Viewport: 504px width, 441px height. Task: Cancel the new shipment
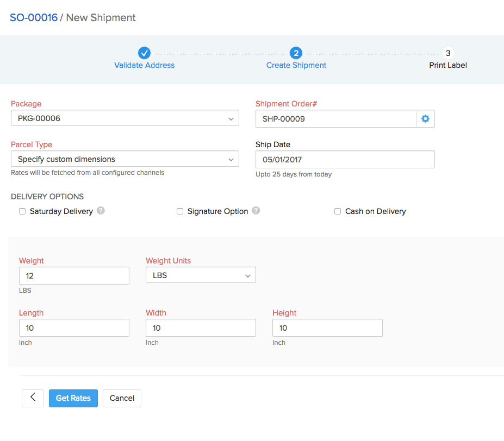(122, 398)
